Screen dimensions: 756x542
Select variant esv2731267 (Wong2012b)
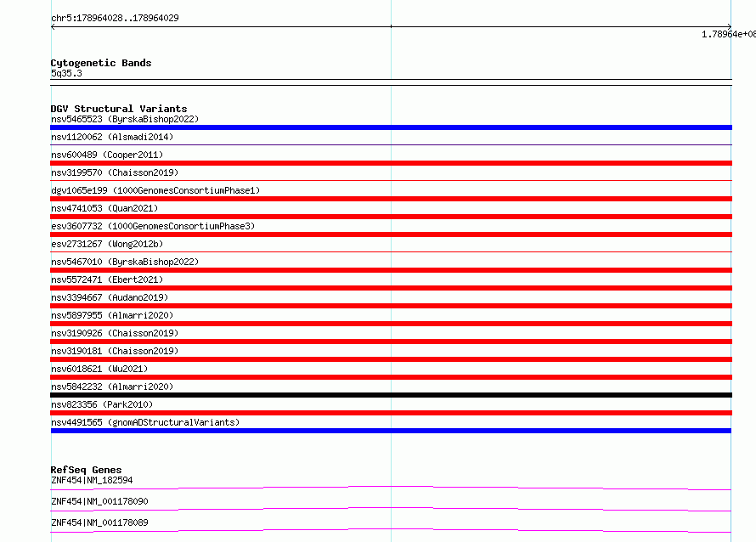pos(107,244)
